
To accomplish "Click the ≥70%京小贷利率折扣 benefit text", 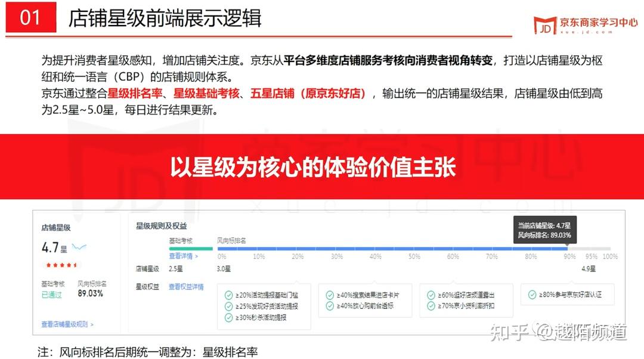I will pyautogui.click(x=466, y=305).
